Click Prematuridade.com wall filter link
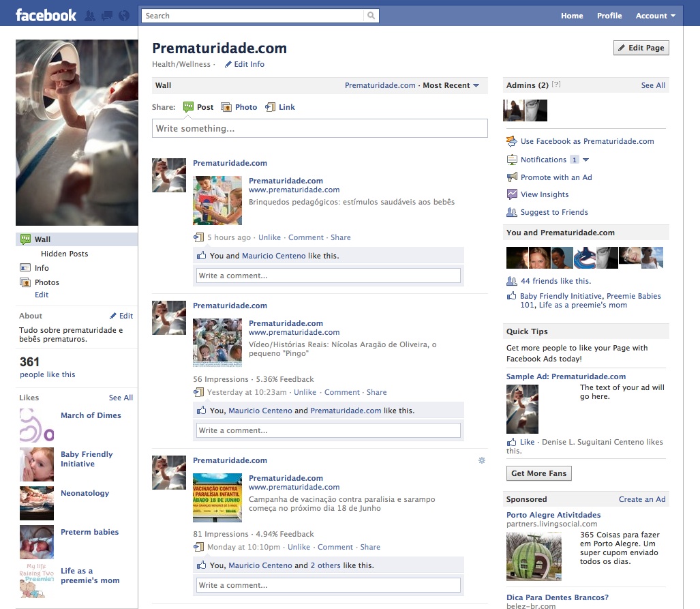The width and height of the screenshot is (700, 609). 380,85
